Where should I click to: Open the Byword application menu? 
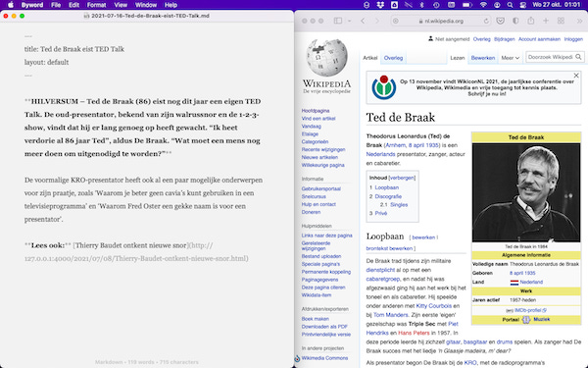[32, 5]
